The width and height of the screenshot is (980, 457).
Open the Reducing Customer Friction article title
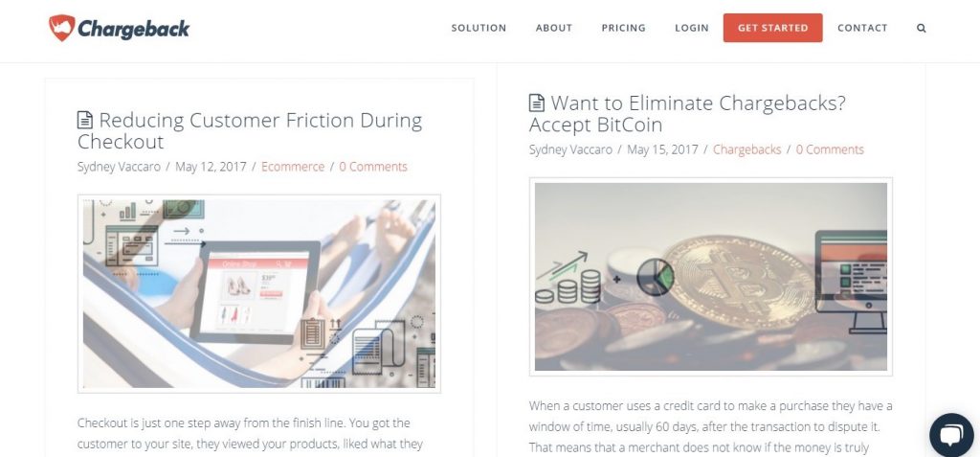click(250, 130)
